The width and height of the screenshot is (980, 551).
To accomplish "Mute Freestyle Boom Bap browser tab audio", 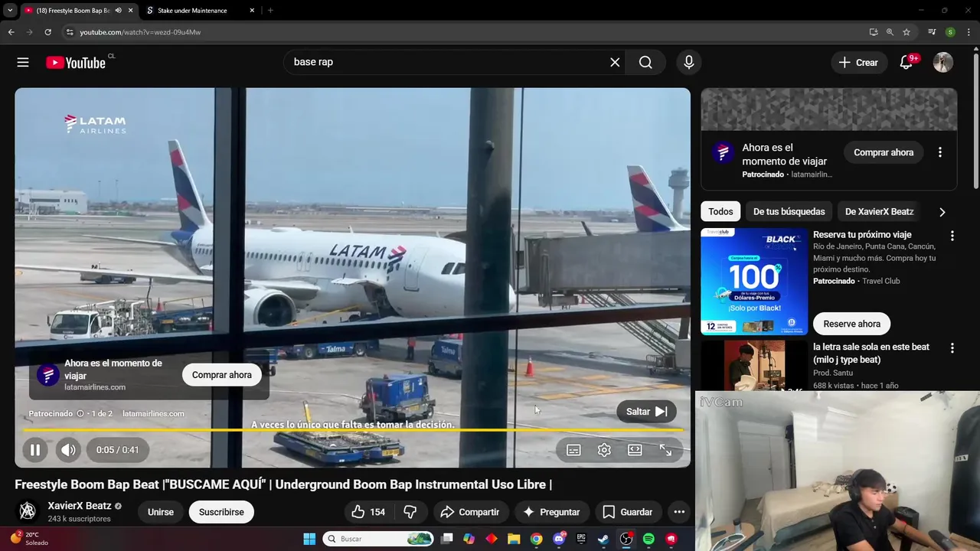I will point(118,11).
